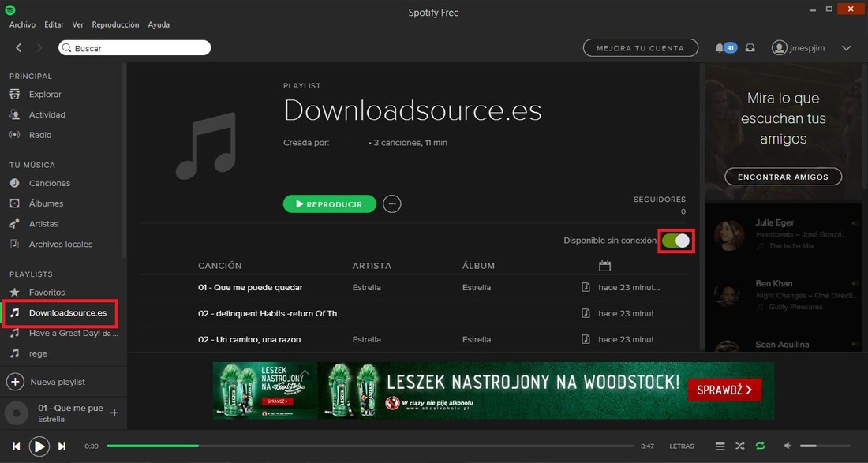Go forward with the right arrow
The width and height of the screenshot is (868, 463).
click(x=39, y=48)
